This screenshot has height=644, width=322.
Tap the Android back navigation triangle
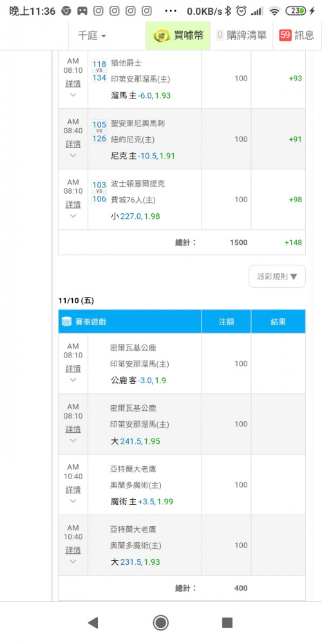pos(93,623)
